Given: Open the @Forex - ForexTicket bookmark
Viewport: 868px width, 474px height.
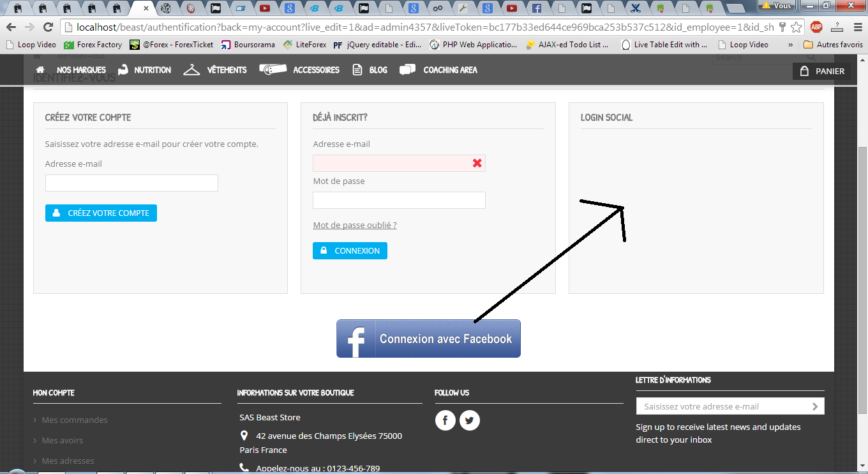Looking at the screenshot, I should 172,45.
